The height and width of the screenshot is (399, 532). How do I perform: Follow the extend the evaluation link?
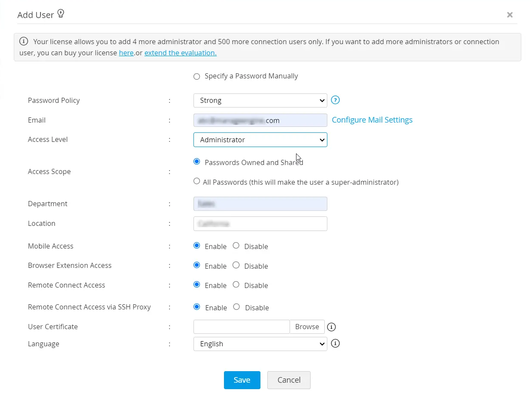tap(180, 53)
